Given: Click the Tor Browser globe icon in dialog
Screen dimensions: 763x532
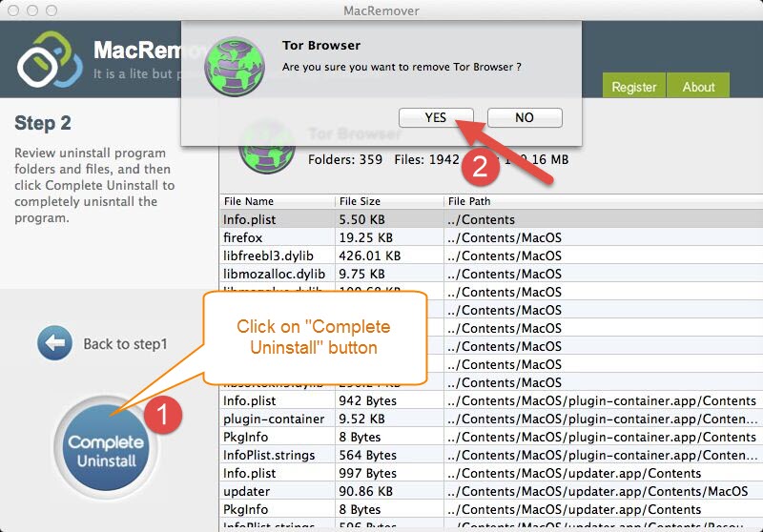Looking at the screenshot, I should click(x=235, y=67).
